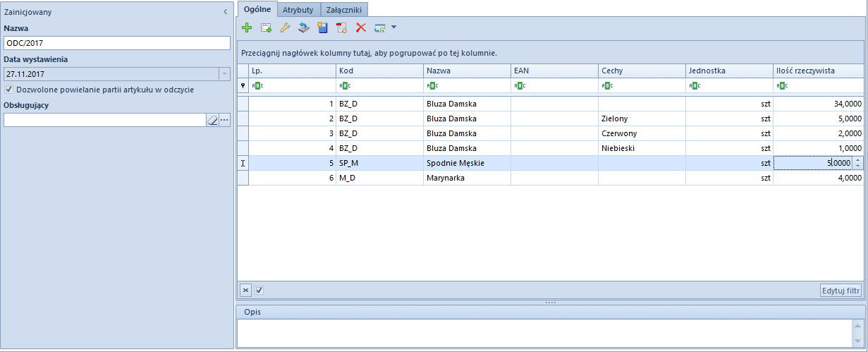The height and width of the screenshot is (352, 868).
Task: Click the Marynarka name cell
Action: pyautogui.click(x=467, y=178)
